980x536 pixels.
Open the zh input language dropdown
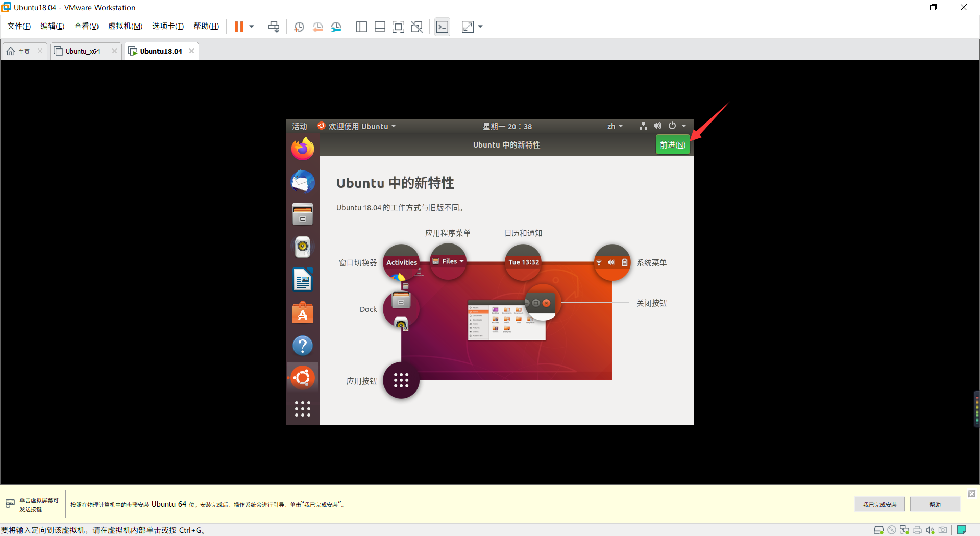pyautogui.click(x=615, y=126)
